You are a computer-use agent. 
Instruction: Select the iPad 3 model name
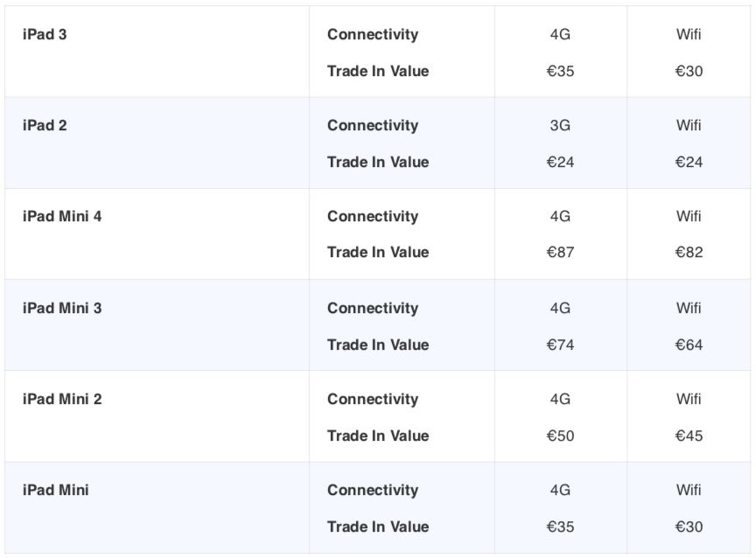[45, 34]
